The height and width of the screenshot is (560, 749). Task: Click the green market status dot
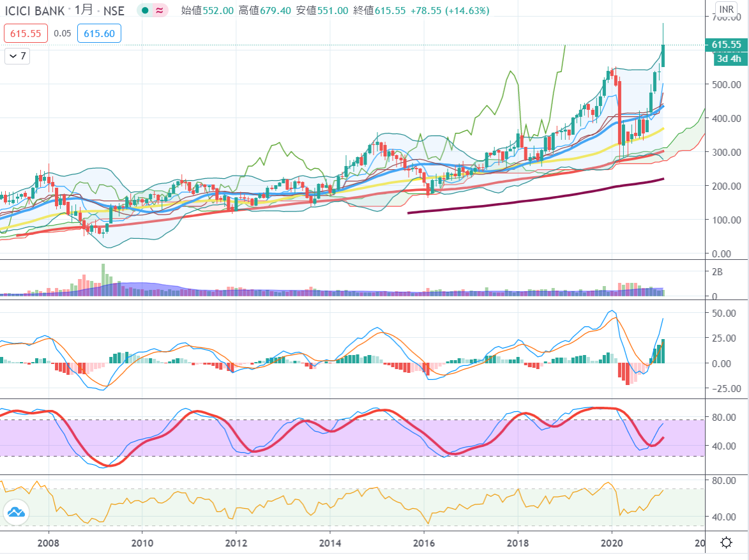145,10
